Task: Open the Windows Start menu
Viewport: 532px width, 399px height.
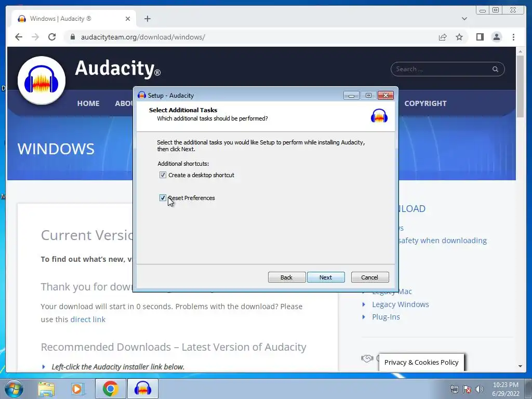Action: (14, 389)
